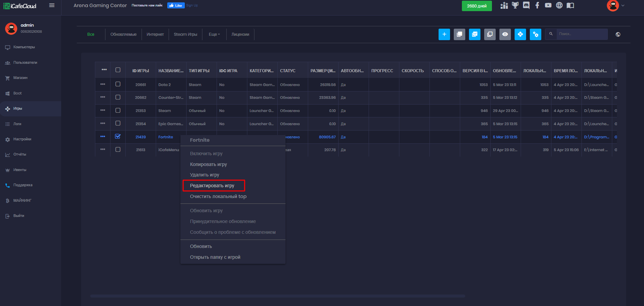Expand the Еще dropdown tab
This screenshot has height=306, width=644.
[x=214, y=34]
